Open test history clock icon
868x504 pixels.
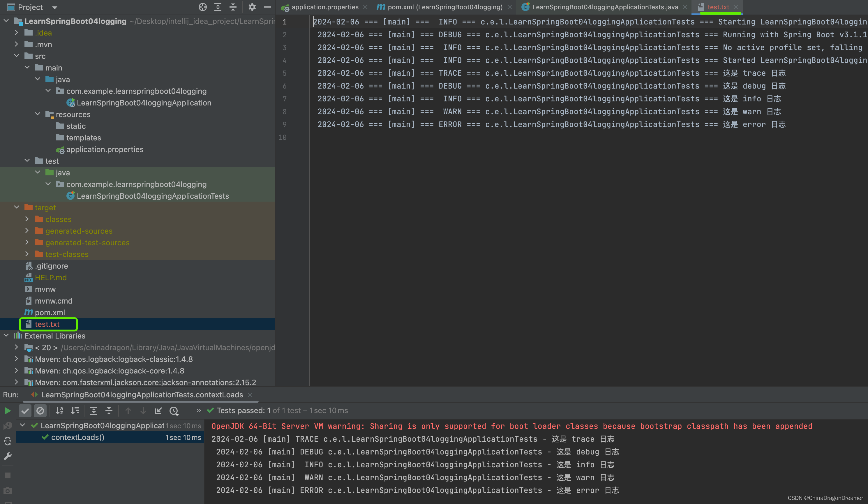(174, 411)
